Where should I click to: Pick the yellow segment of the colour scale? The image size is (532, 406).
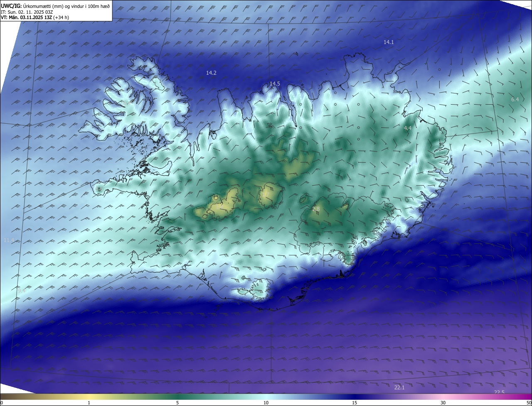tap(89, 396)
